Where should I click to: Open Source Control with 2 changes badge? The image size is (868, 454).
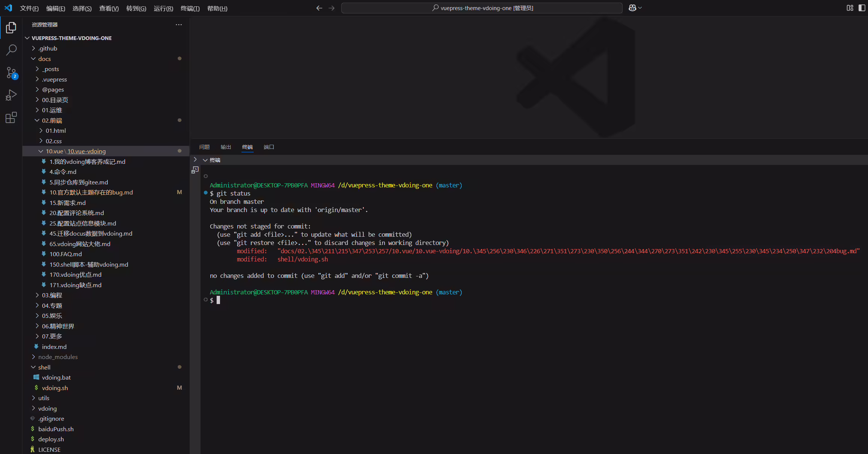coord(11,73)
